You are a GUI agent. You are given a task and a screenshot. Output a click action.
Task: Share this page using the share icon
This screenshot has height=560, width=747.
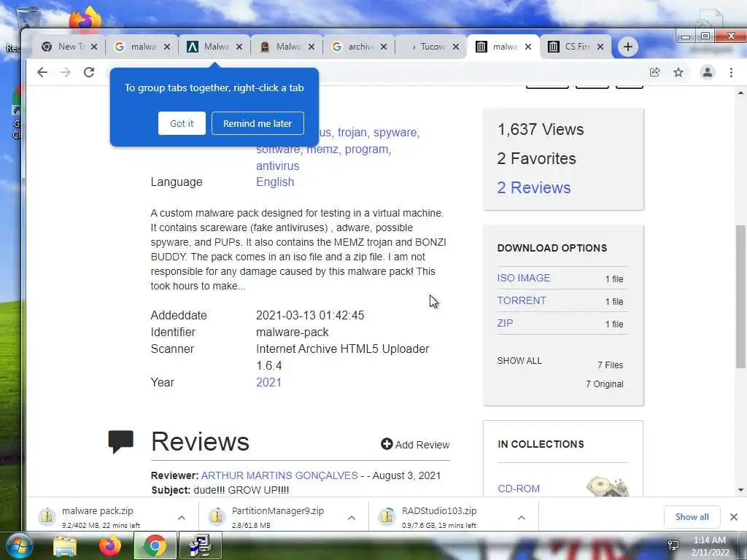(654, 72)
